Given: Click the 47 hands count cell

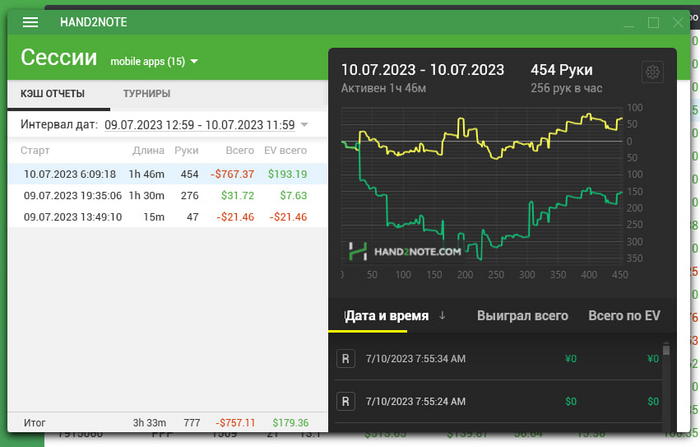Looking at the screenshot, I should (x=193, y=217).
